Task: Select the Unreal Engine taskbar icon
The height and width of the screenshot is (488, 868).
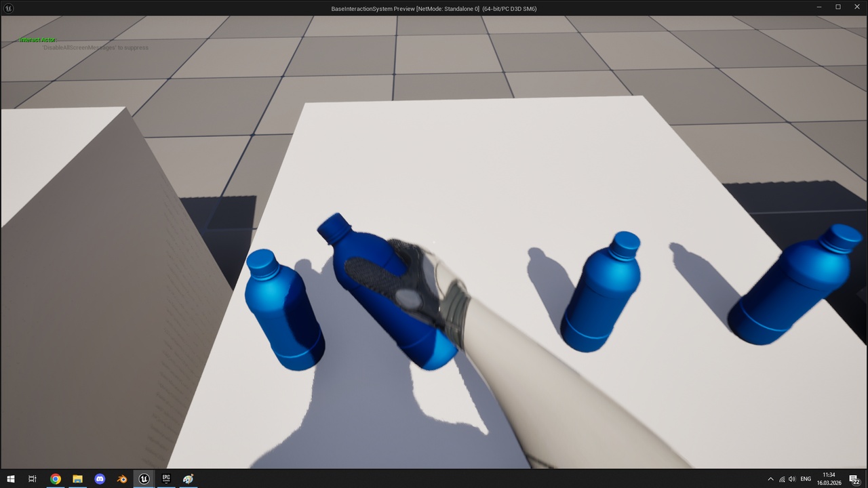Action: pyautogui.click(x=144, y=479)
